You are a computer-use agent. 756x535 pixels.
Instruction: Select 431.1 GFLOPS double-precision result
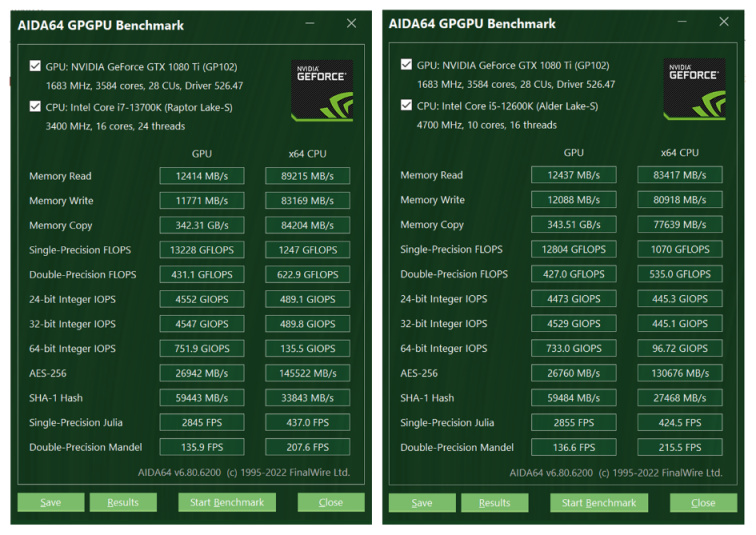tap(202, 274)
